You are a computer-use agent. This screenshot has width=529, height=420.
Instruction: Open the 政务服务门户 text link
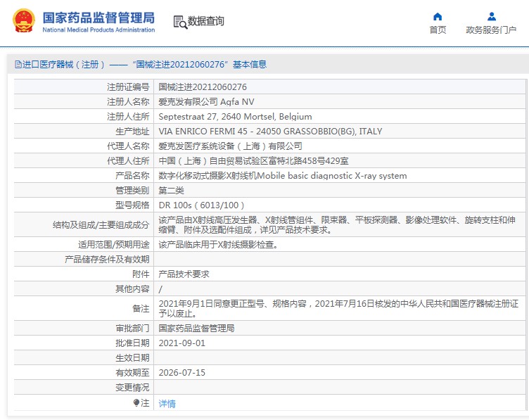click(x=491, y=30)
